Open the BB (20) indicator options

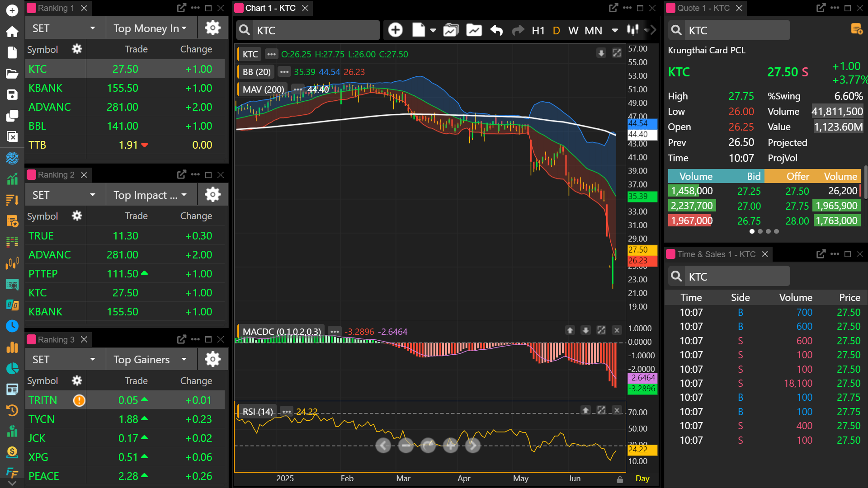point(284,71)
